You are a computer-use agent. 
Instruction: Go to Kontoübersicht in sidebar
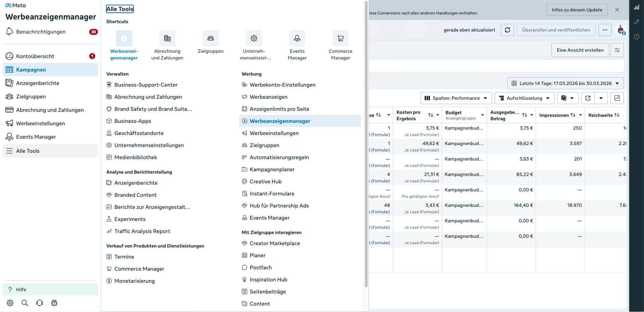[50, 56]
